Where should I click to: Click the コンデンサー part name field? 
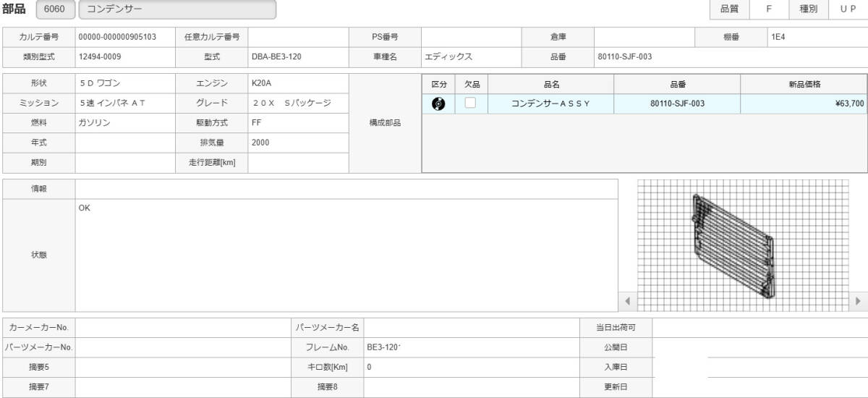177,9
